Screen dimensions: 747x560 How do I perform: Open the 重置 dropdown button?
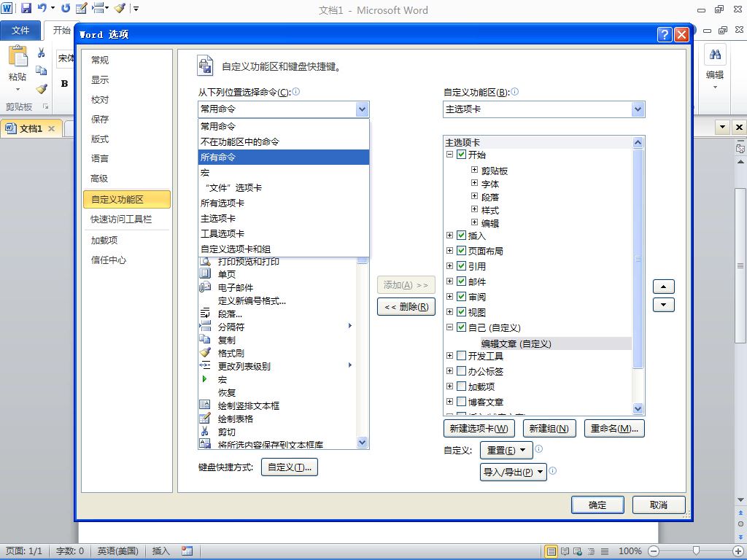tap(506, 450)
